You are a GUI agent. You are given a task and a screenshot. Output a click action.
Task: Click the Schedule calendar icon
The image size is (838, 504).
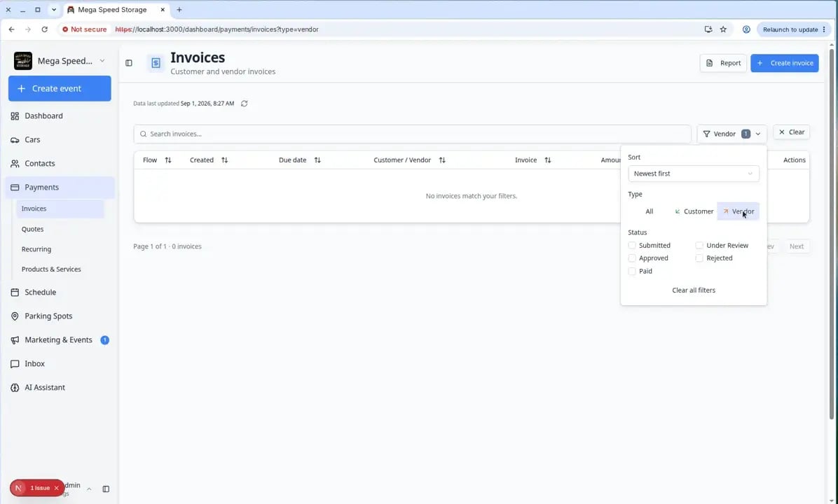pos(15,292)
